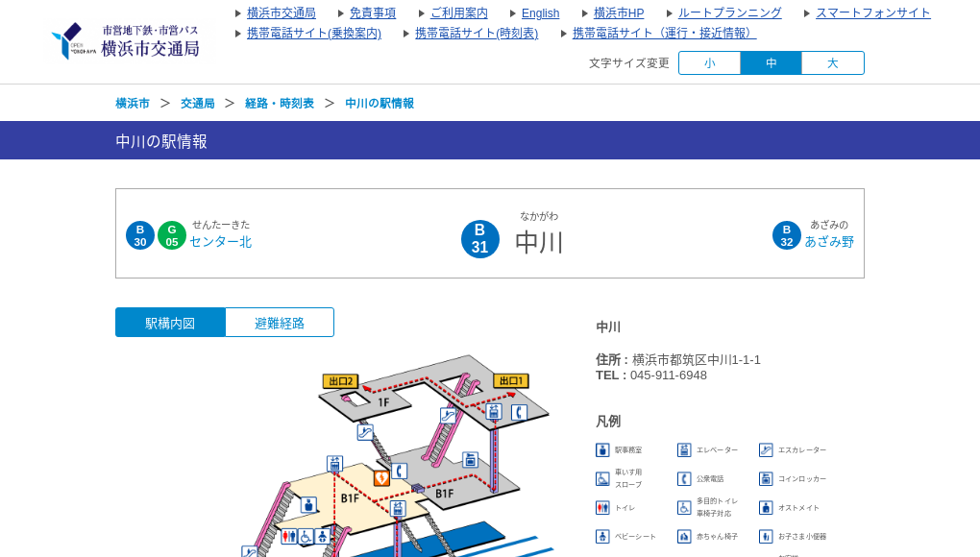Image resolution: width=980 pixels, height=557 pixels.
Task: Go to neighboring station あざみ野
Action: (x=827, y=242)
